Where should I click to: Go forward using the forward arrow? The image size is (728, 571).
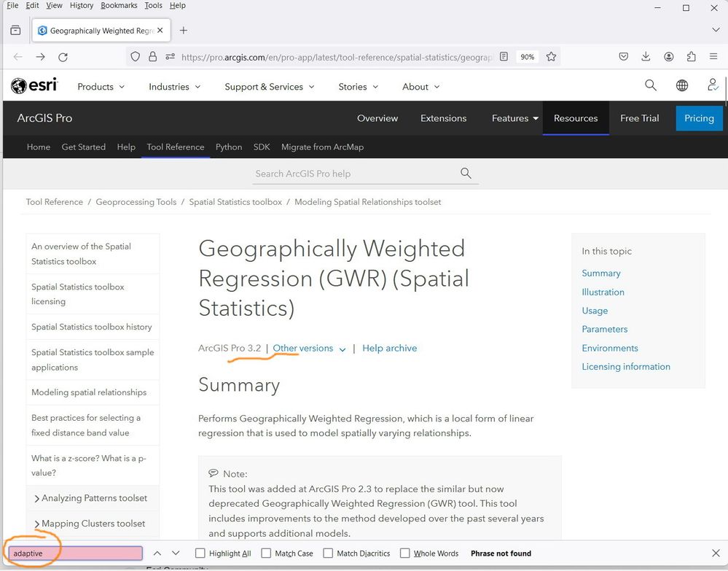tap(40, 57)
